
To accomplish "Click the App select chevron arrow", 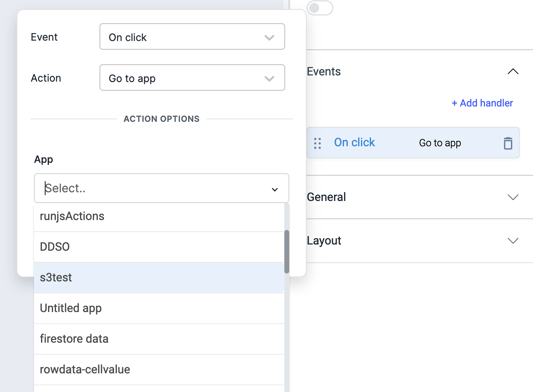I will [274, 189].
